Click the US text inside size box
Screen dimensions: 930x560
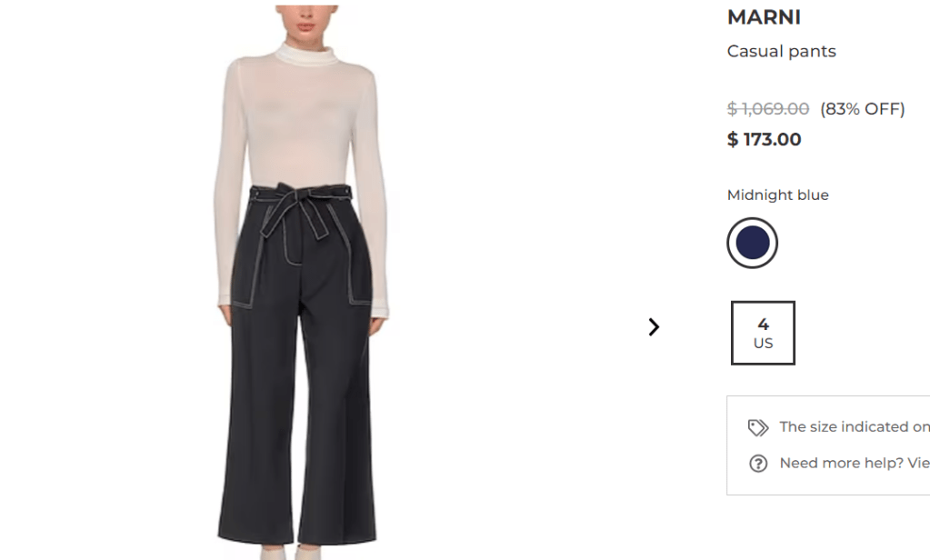(763, 344)
